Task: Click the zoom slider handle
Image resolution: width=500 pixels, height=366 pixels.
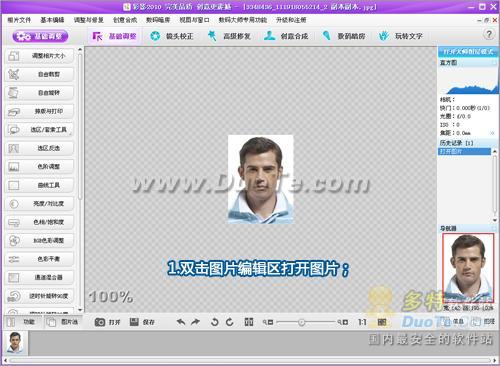Action: coord(301,322)
